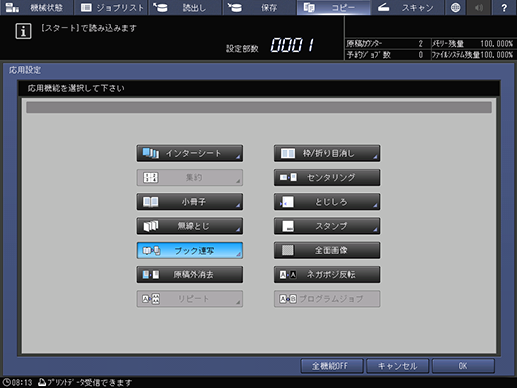Toggle 原稿外消去 non-image area erase
The image size is (517, 388).
point(189,275)
